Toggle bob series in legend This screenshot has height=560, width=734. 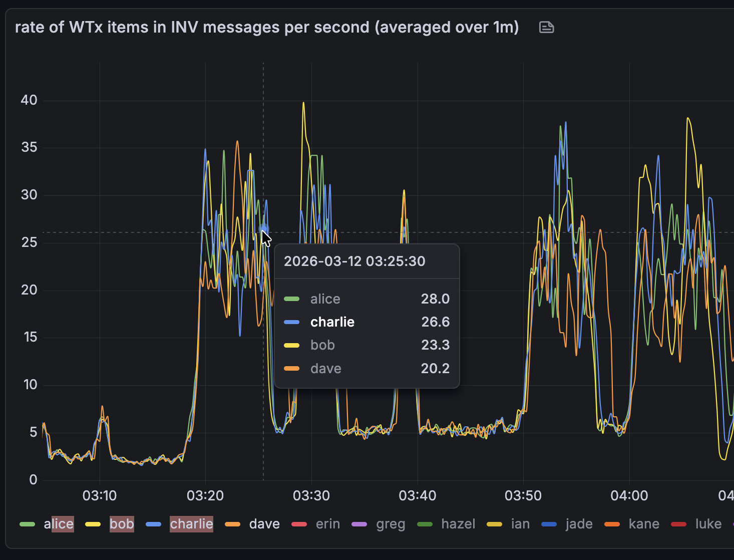point(122,524)
